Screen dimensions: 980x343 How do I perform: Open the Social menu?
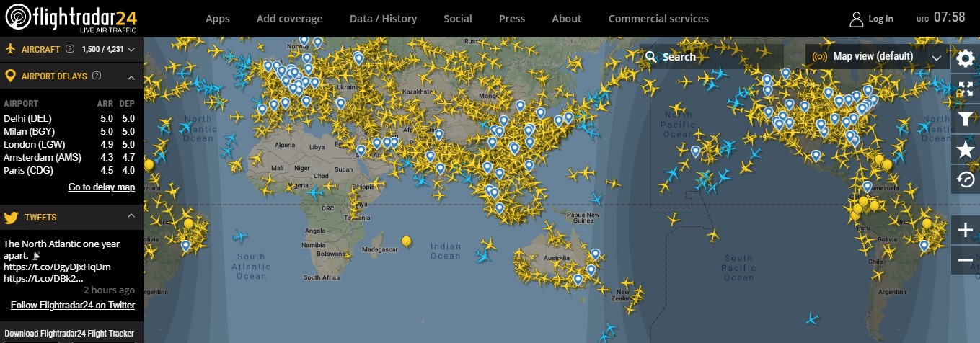[458, 19]
